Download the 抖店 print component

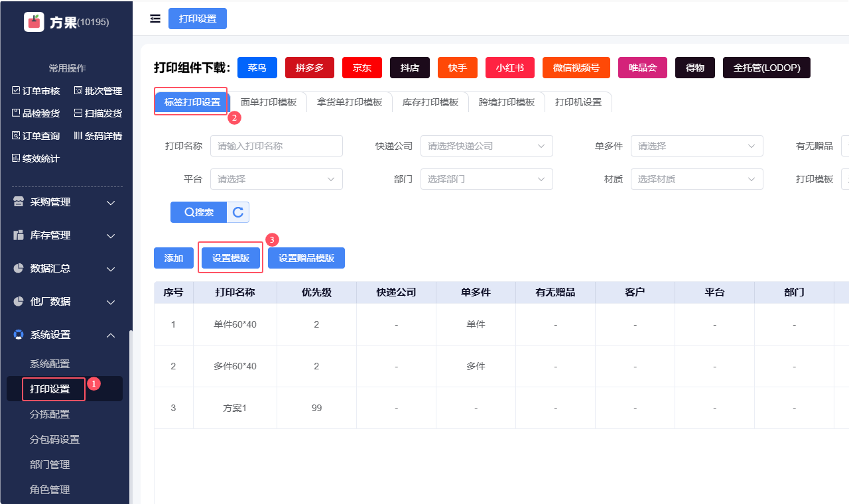point(410,68)
